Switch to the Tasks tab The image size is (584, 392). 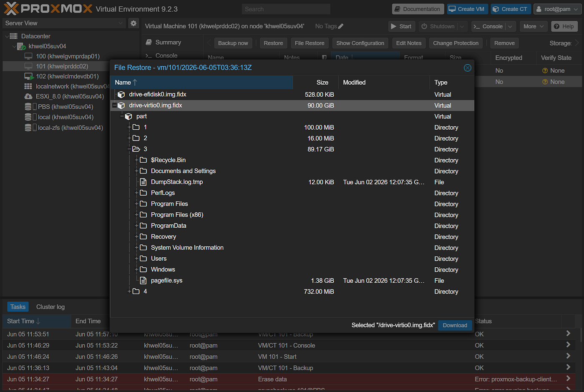pyautogui.click(x=18, y=307)
